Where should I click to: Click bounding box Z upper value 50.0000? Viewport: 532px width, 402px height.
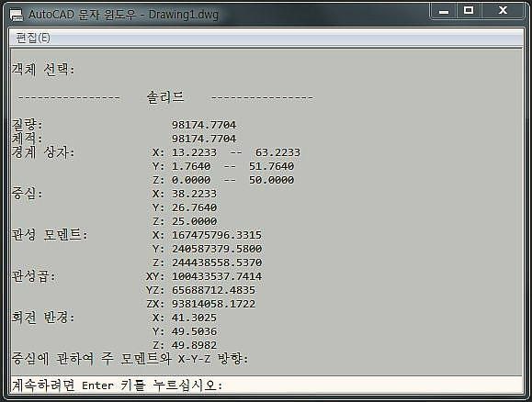(271, 180)
